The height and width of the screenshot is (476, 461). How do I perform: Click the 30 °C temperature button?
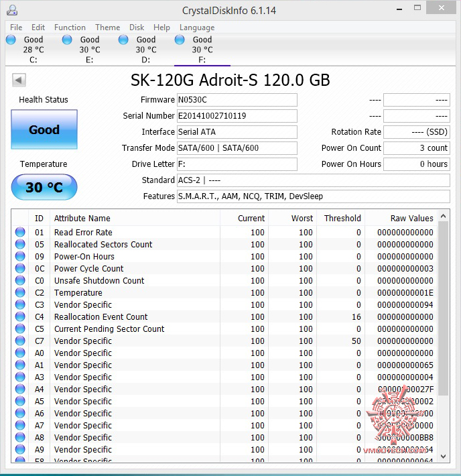coord(44,187)
